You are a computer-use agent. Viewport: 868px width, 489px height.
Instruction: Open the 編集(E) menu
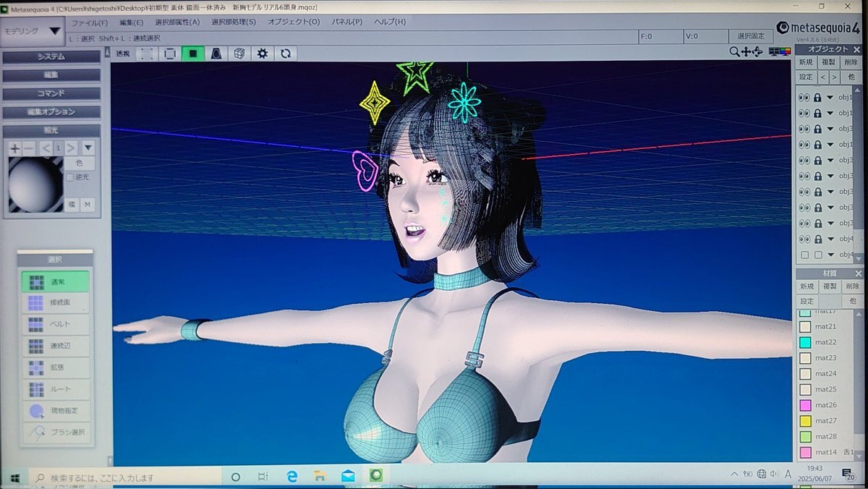tap(132, 22)
